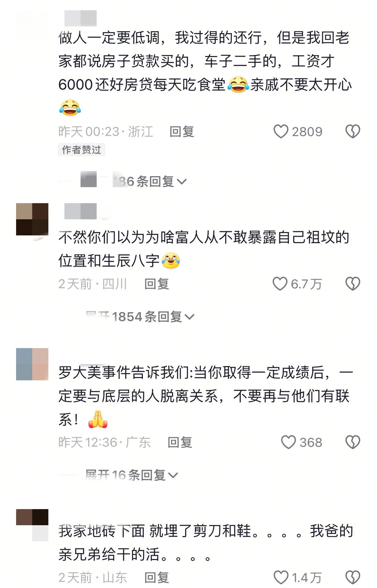This screenshot has width=377, height=588.
Task: Open blurred username above 四川 comment
Action: coord(81,211)
